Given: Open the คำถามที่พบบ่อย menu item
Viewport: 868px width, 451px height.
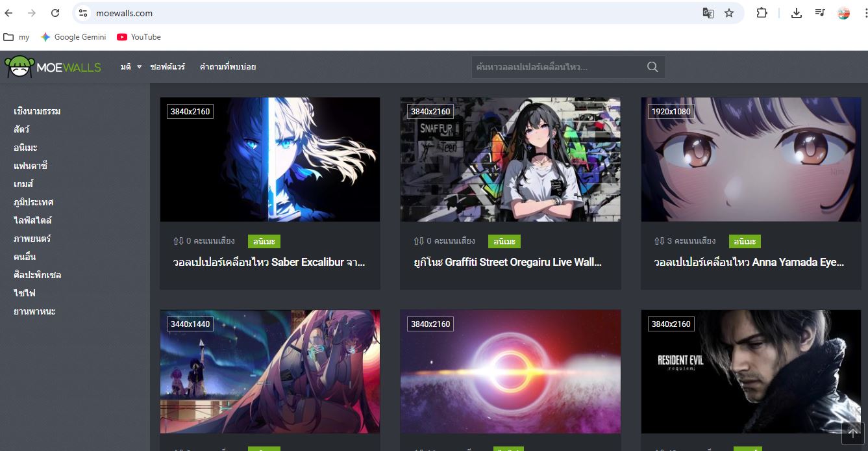Looking at the screenshot, I should 228,67.
